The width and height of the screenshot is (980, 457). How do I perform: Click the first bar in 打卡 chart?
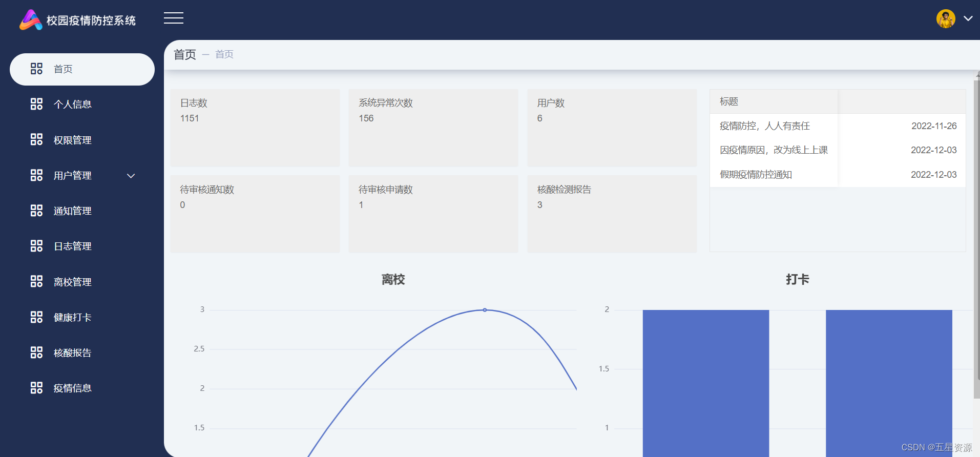(x=706, y=383)
